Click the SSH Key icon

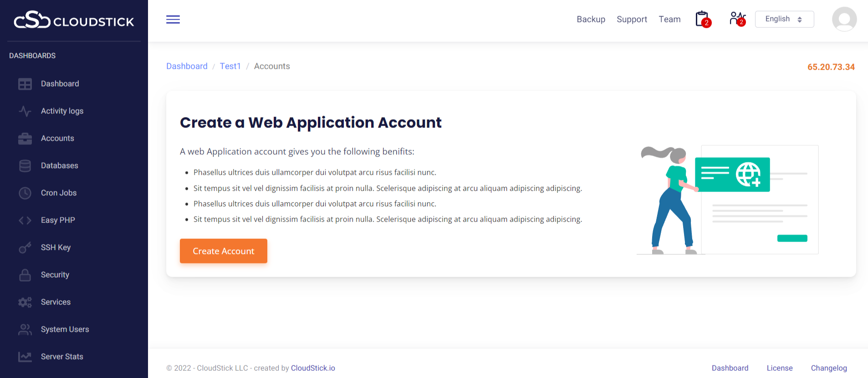[x=25, y=247]
